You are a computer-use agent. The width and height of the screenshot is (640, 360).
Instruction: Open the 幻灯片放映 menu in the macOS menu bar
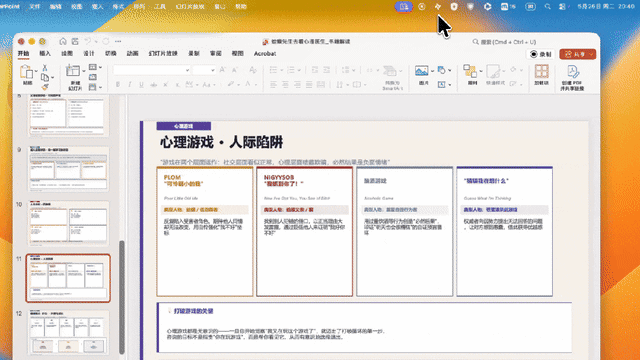pos(190,7)
